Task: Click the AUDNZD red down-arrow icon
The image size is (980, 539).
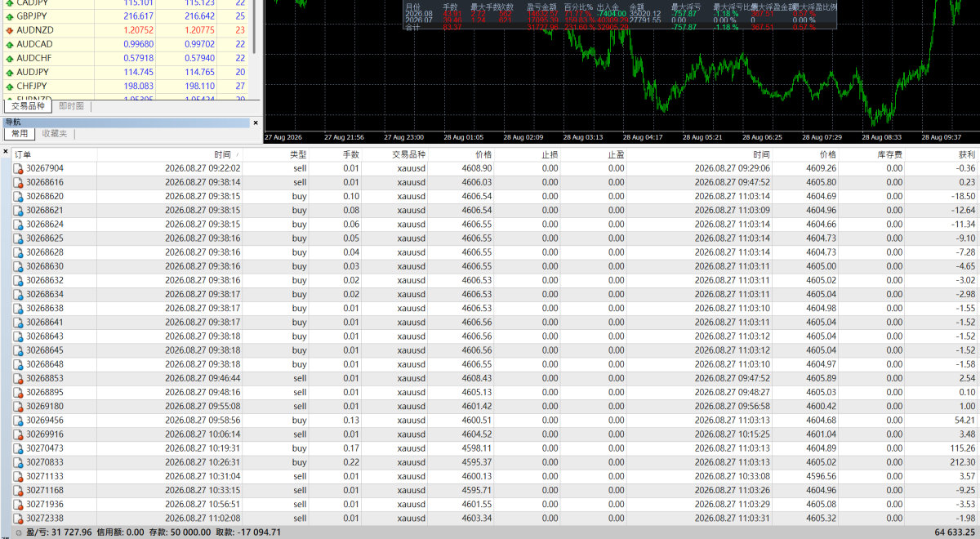Action: coord(9,30)
